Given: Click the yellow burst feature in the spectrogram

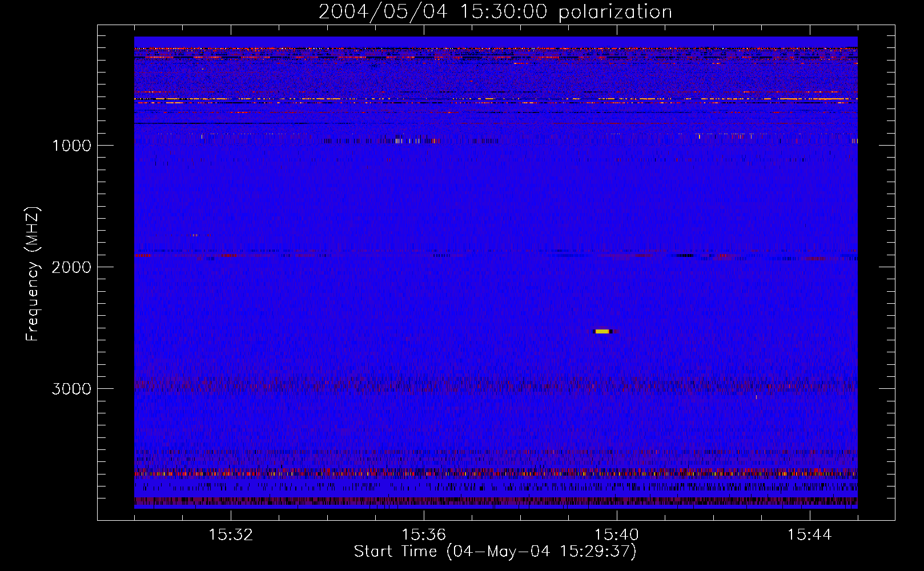Looking at the screenshot, I should coord(602,331).
